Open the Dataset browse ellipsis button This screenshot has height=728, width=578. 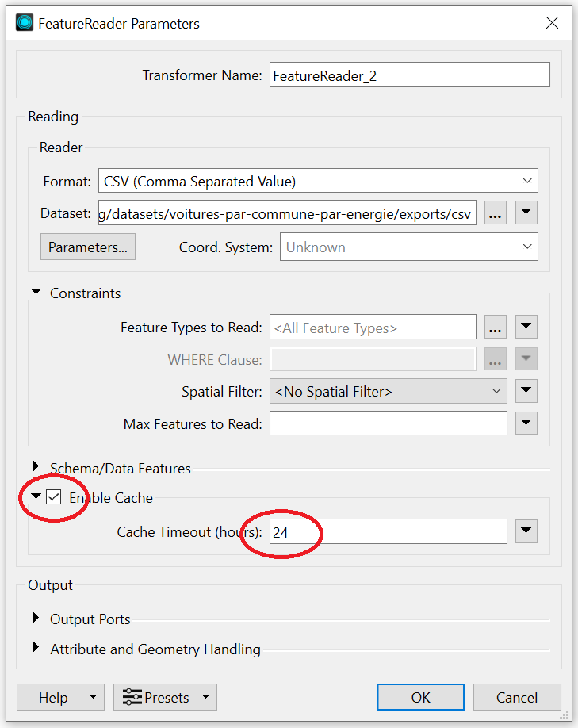tap(495, 213)
